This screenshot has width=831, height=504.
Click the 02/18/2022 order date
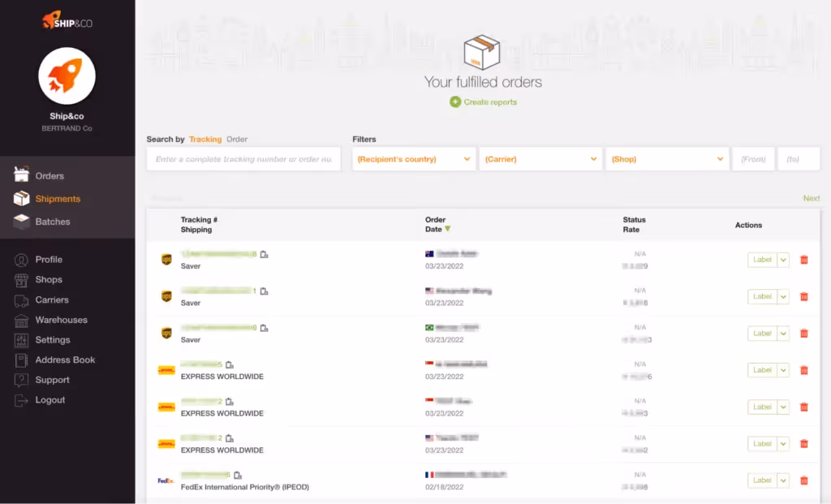click(444, 487)
